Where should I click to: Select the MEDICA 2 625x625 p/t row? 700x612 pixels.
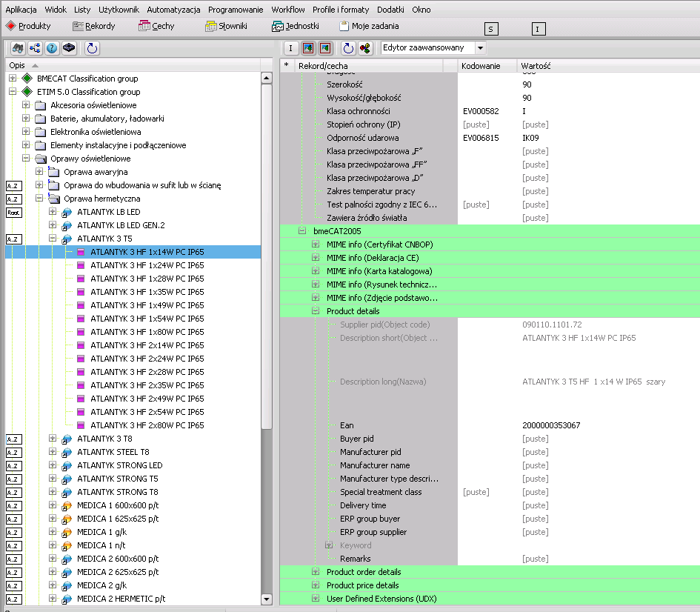coord(118,572)
